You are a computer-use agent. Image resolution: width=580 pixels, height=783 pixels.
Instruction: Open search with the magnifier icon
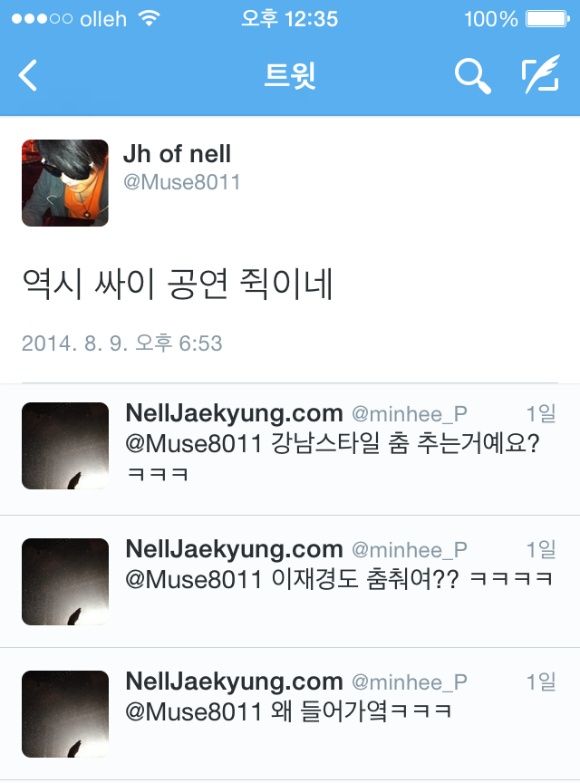click(x=472, y=75)
